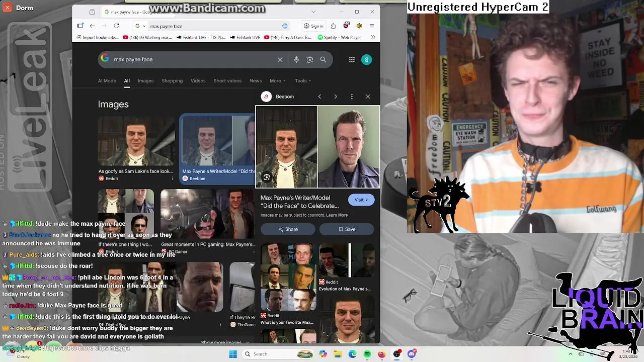Expand the list all tabs chevron
Image resolution: width=644 pixels, height=362 pixels.
[313, 12]
